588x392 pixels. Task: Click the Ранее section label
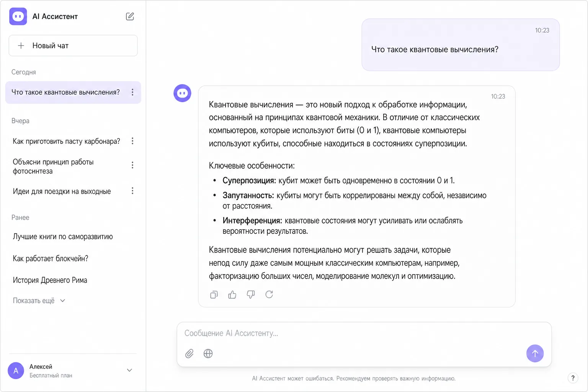pyautogui.click(x=20, y=217)
